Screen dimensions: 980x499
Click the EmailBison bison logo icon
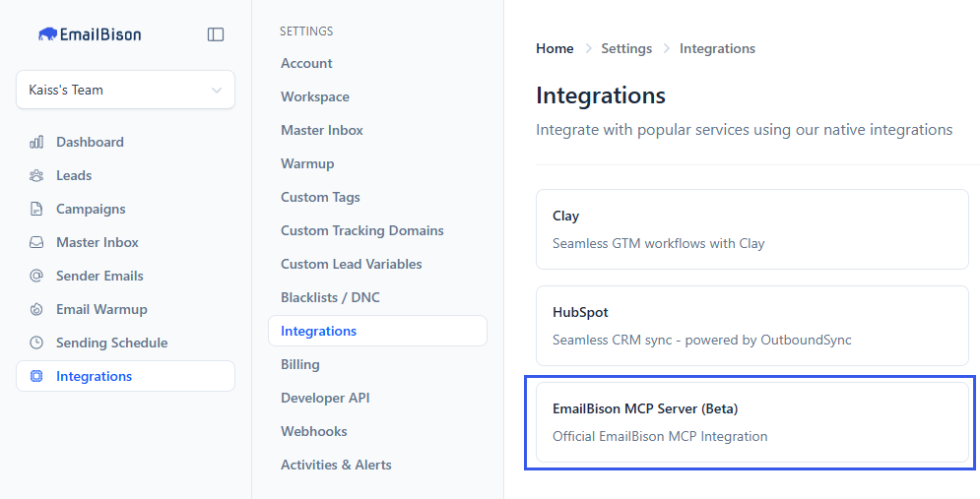[x=47, y=34]
